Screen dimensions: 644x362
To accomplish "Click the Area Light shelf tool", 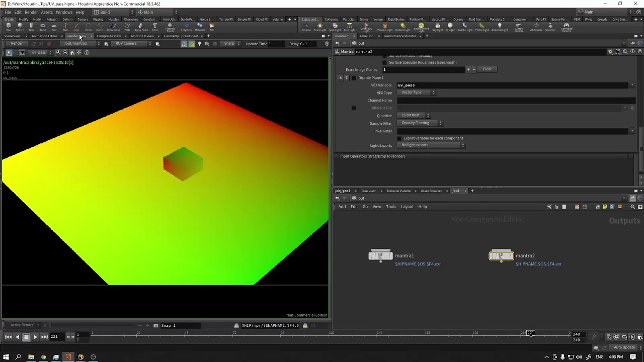I will 349,27.
